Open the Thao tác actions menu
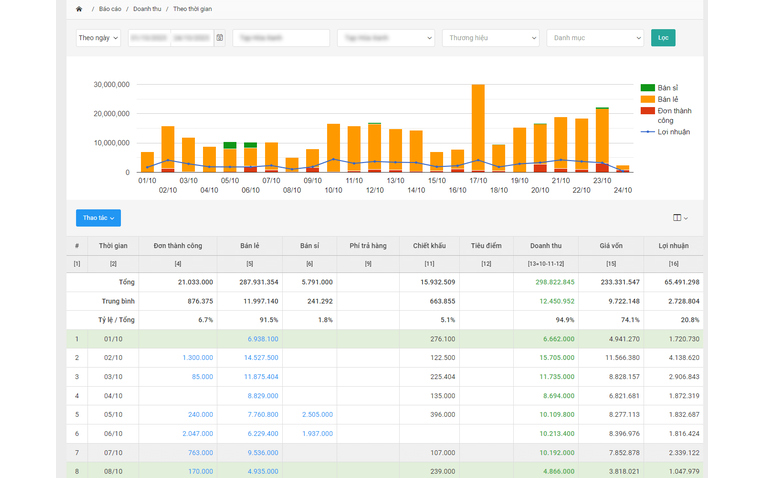This screenshot has height=478, width=765. click(x=98, y=218)
